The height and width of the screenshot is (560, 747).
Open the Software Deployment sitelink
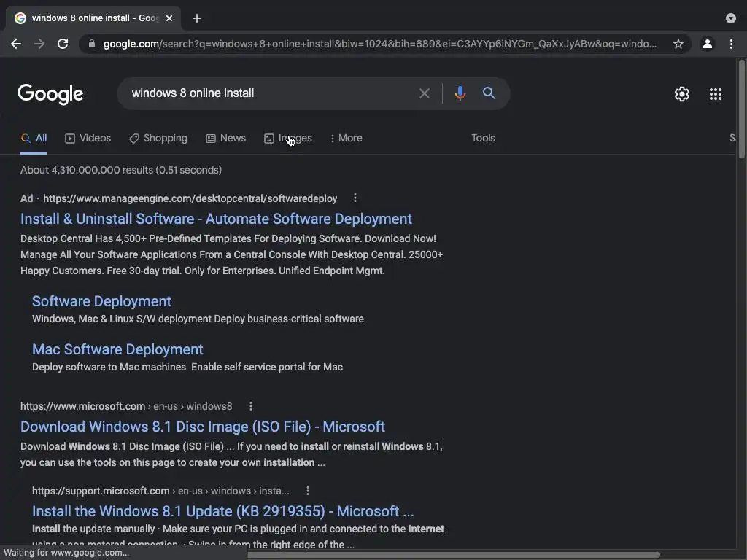click(101, 301)
